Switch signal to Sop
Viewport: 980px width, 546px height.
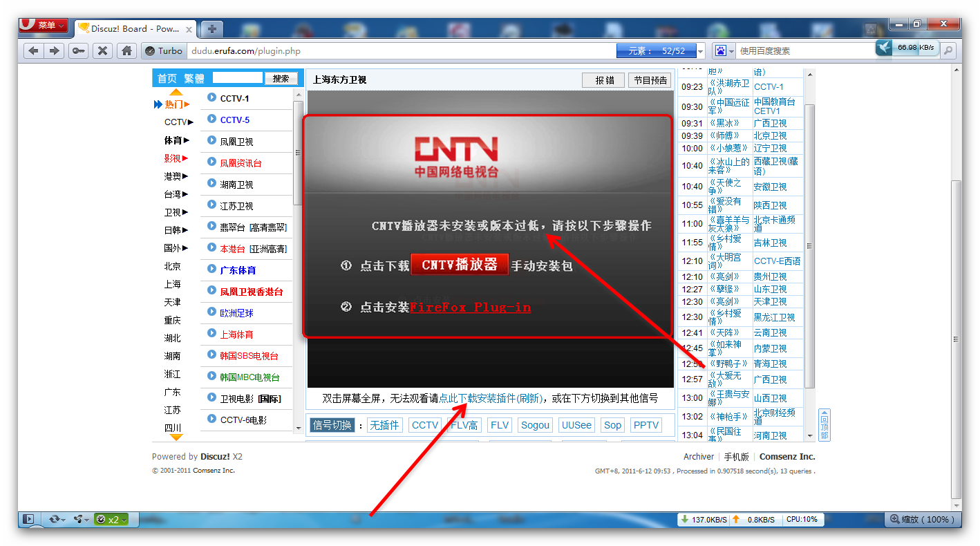(x=612, y=425)
